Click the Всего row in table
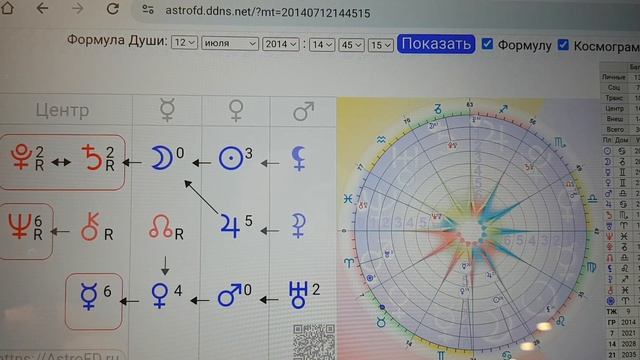640x360 pixels. click(x=620, y=129)
